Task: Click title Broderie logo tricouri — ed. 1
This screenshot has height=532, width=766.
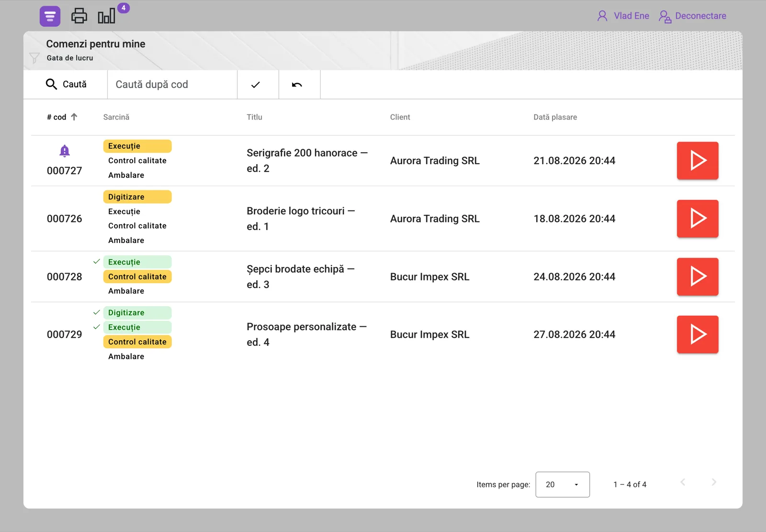Action: (x=301, y=219)
